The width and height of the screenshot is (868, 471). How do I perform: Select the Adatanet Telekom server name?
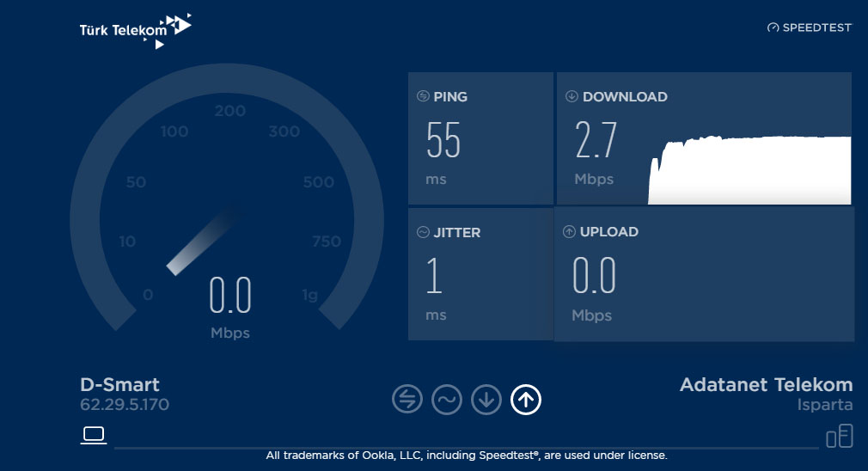[766, 384]
